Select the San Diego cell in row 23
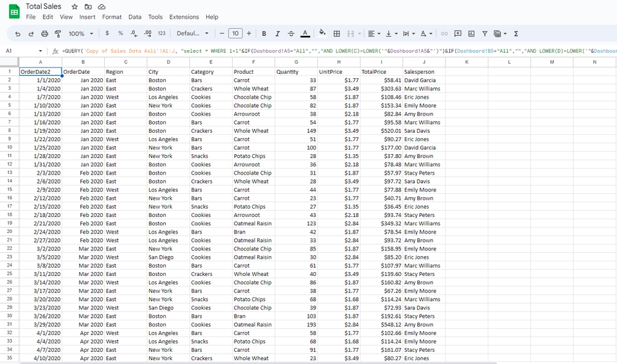Viewport: 617px width, 364px height. tap(168, 257)
